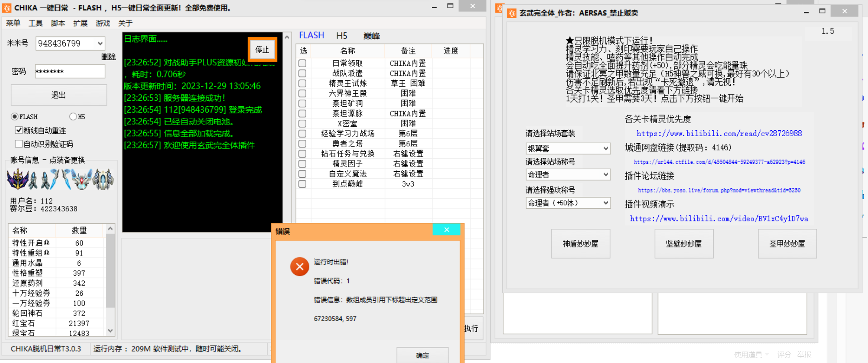Switch to the H5 tab
Screen dimensions: 868x363
click(342, 36)
